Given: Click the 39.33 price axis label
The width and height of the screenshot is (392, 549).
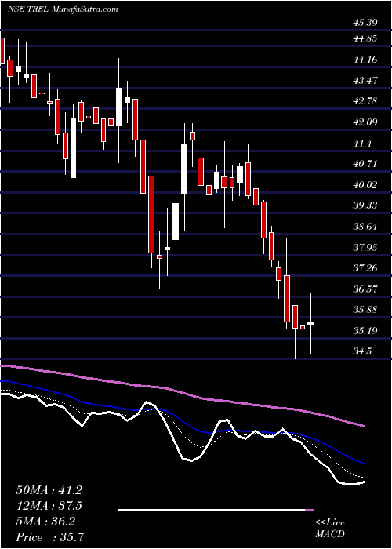Looking at the screenshot, I should (x=365, y=205).
